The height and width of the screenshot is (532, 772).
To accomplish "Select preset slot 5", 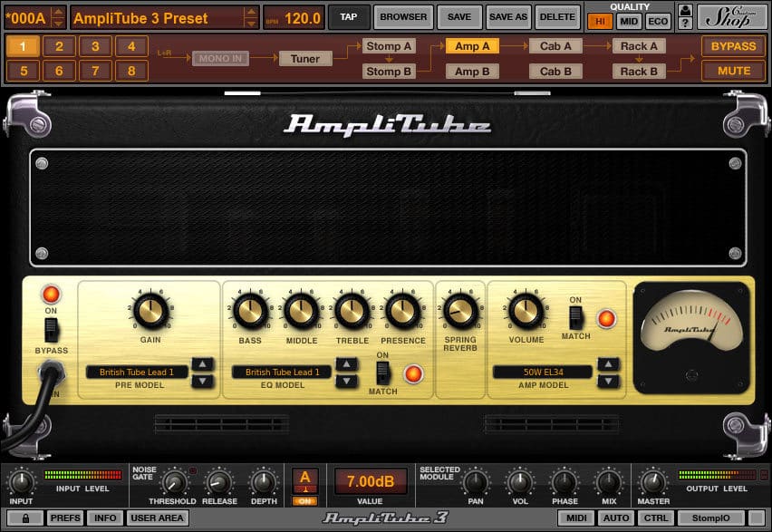I will pos(24,71).
